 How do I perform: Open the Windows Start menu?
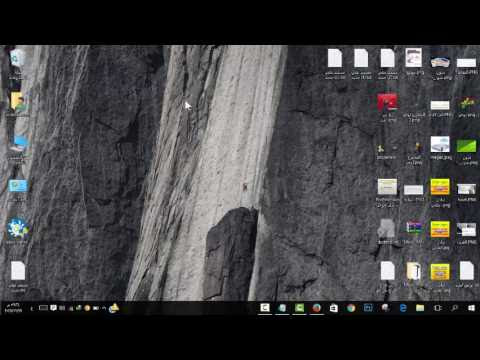point(471,308)
